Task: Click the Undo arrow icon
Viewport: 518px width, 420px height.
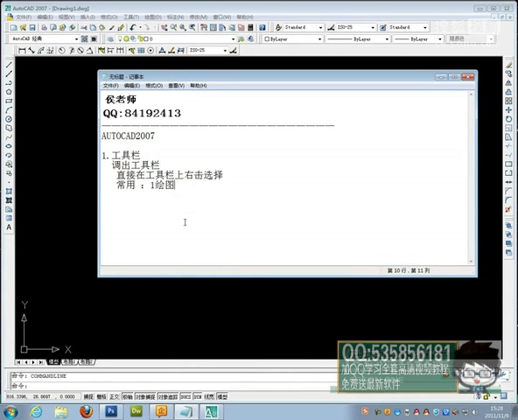Action: [133, 27]
